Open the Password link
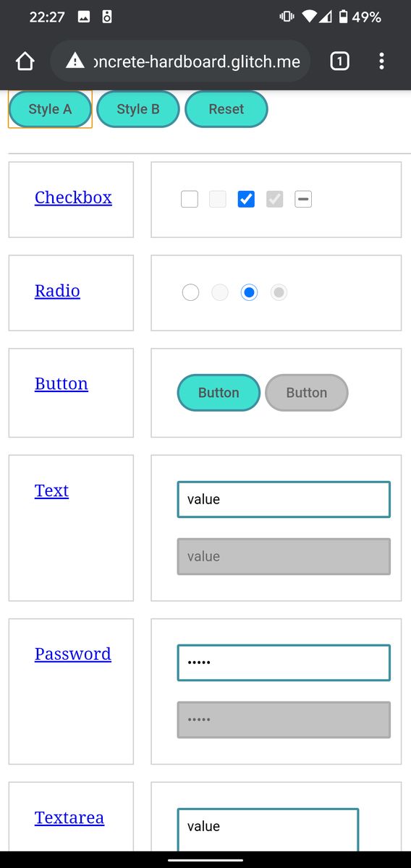The height and width of the screenshot is (868, 411). click(73, 654)
